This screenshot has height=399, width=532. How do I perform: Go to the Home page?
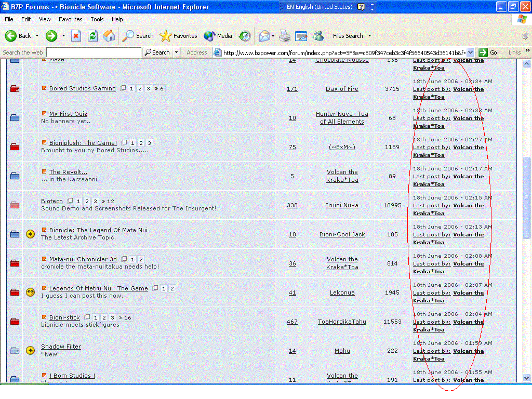(109, 36)
